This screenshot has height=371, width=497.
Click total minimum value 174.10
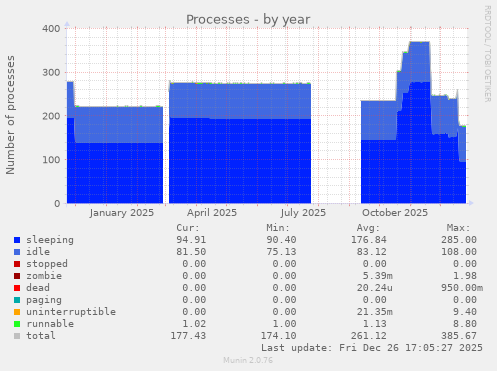point(278,336)
